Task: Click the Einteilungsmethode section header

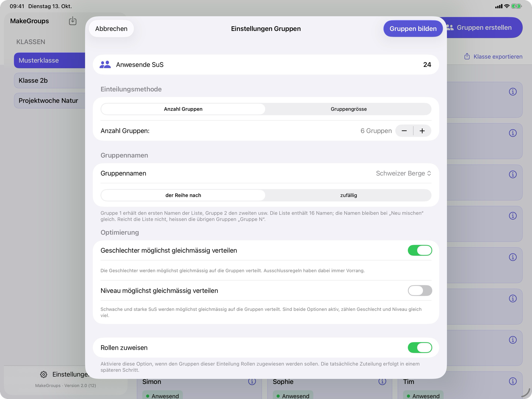Action: point(131,89)
